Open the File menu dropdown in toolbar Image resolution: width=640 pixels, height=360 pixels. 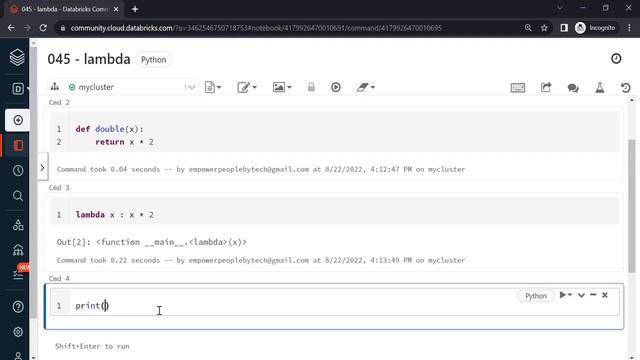(x=213, y=87)
